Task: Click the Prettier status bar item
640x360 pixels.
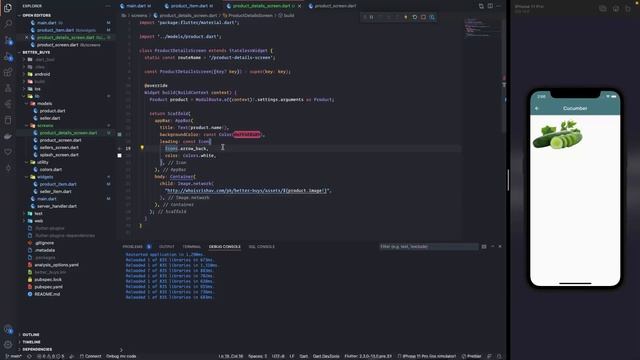Action: click(471, 356)
